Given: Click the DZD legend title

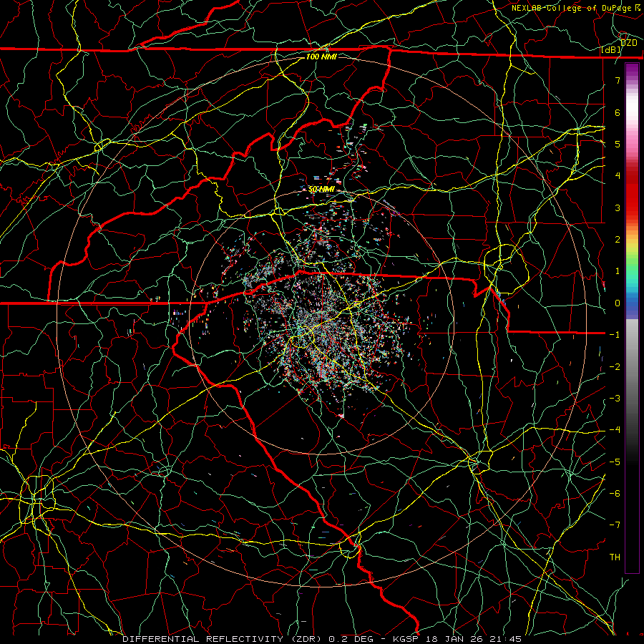Looking at the screenshot, I should pyautogui.click(x=628, y=43).
